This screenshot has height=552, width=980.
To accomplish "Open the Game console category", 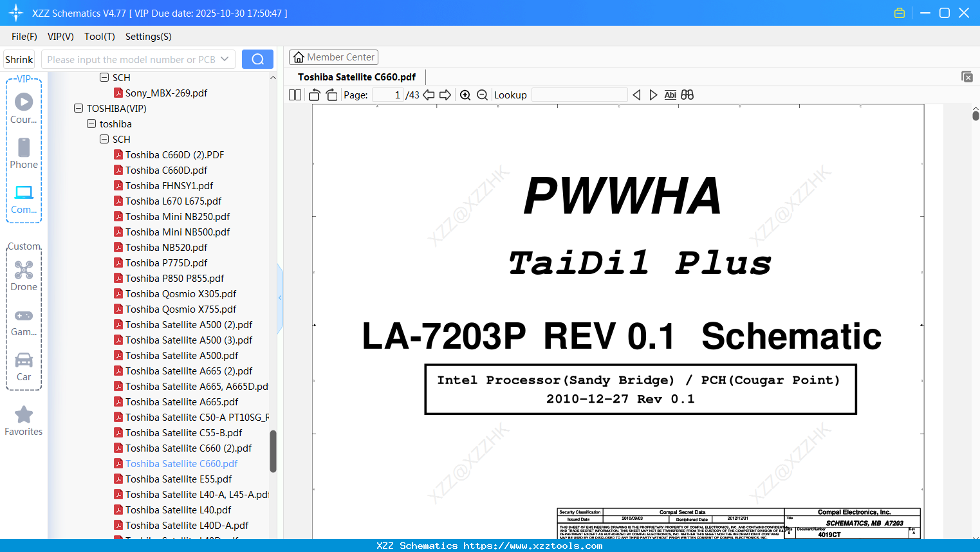I will 24,315.
